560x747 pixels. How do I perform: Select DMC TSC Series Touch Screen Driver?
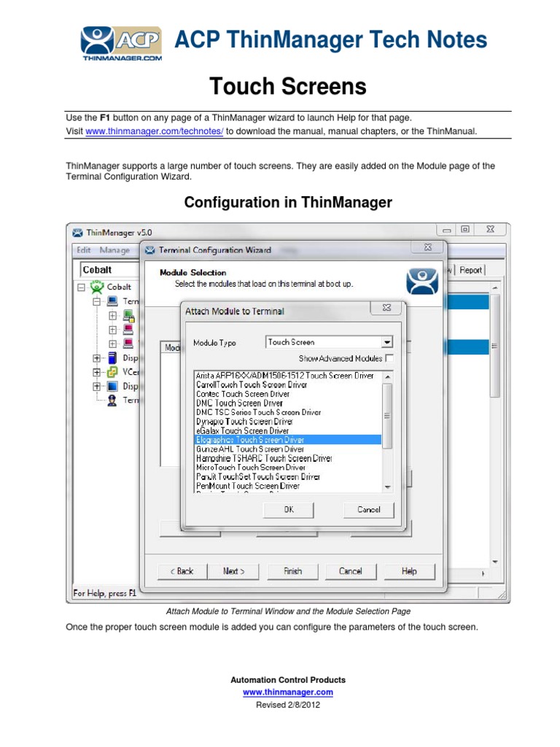[287, 412]
